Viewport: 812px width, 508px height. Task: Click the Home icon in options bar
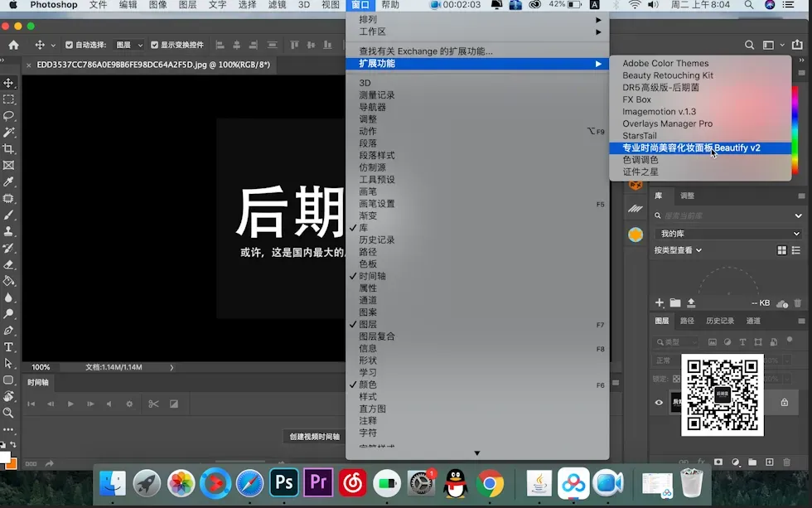[x=13, y=45]
